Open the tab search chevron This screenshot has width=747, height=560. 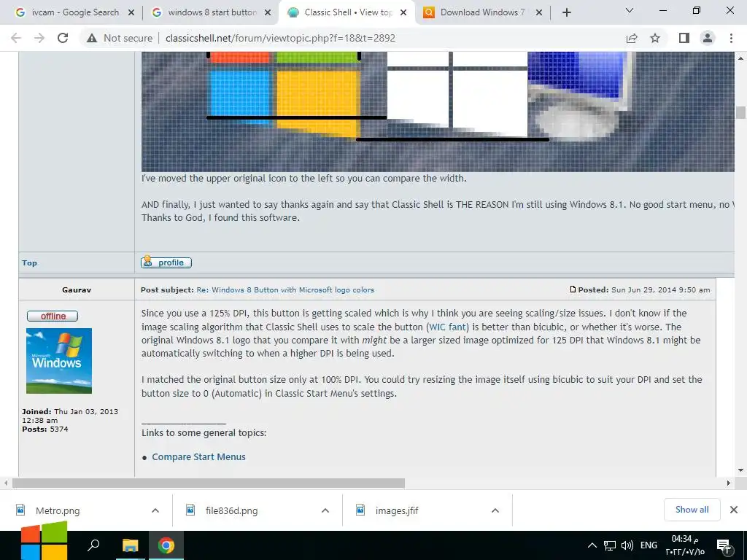(x=630, y=10)
